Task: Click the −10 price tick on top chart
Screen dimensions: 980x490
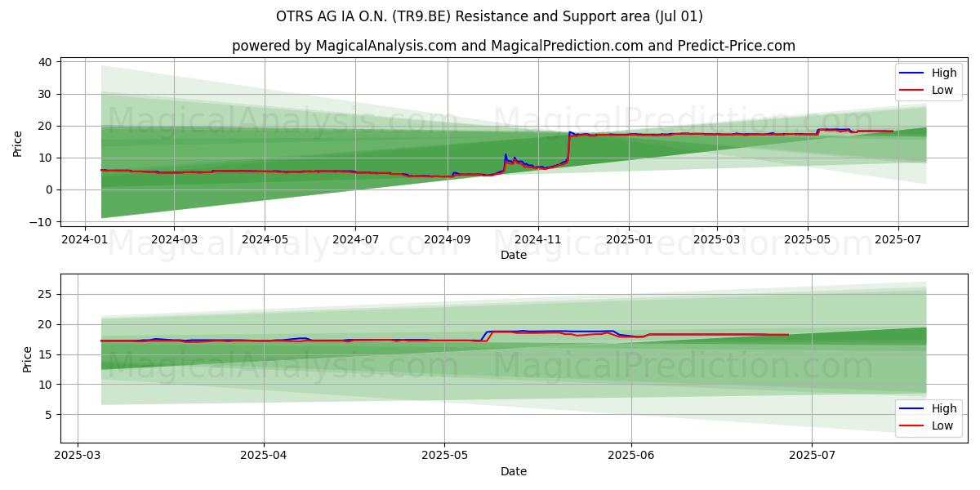Action: (x=39, y=221)
